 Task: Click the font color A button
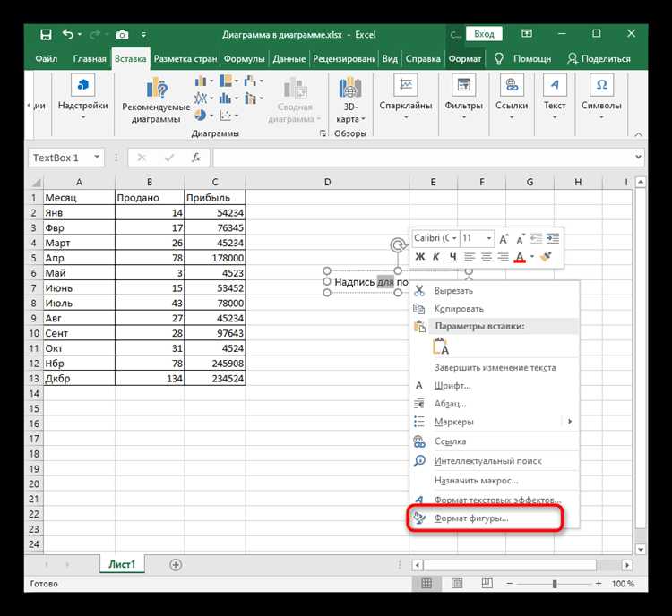tap(520, 257)
